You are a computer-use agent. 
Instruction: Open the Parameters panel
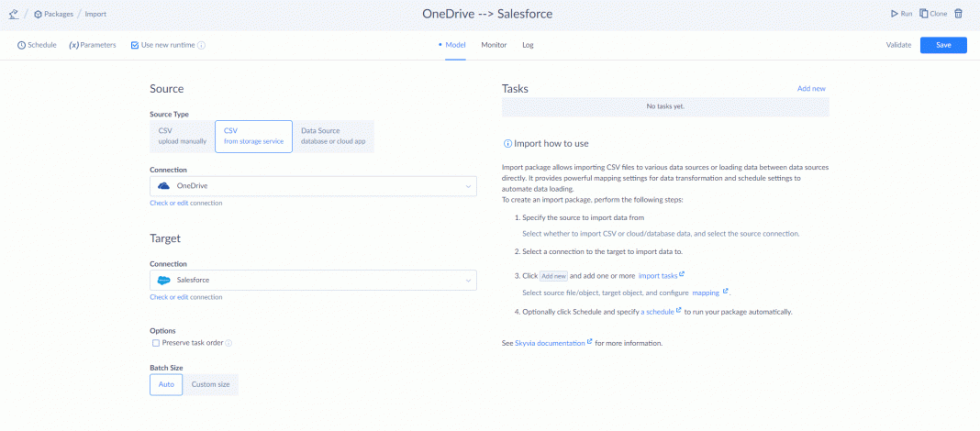93,45
